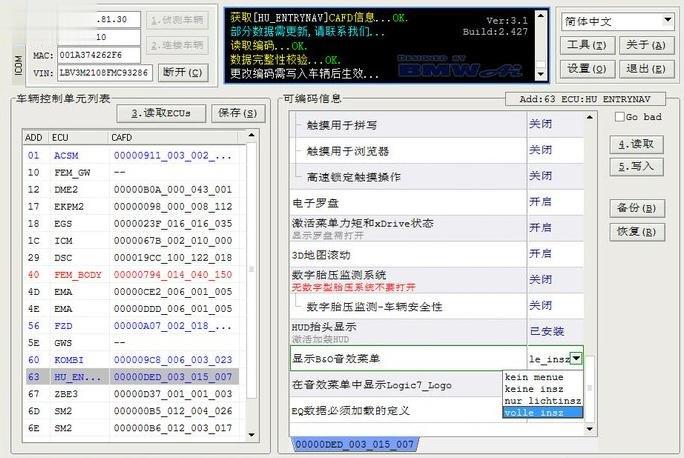Click the 5.写入 write button
The image size is (684, 458).
[636, 166]
